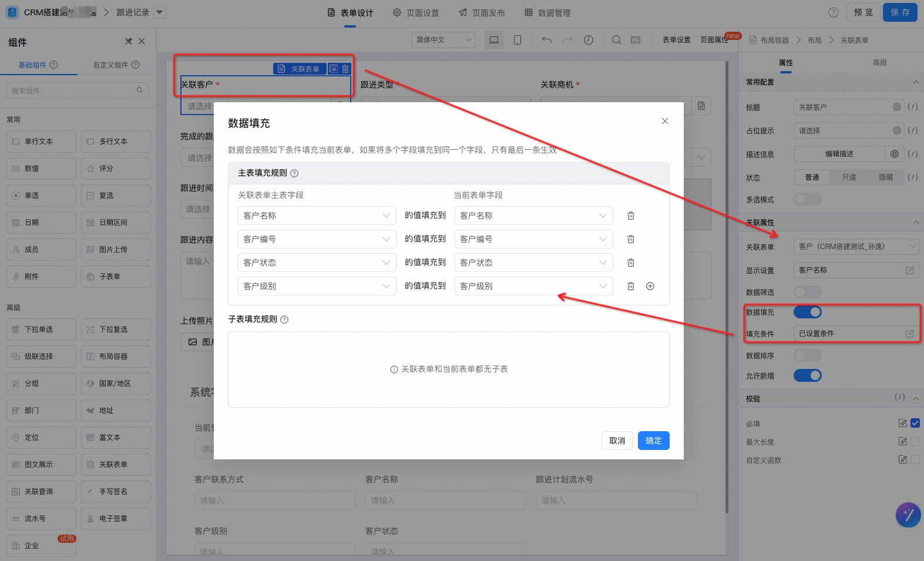
Task: Click the 取消 button in dialog
Action: pyautogui.click(x=617, y=441)
